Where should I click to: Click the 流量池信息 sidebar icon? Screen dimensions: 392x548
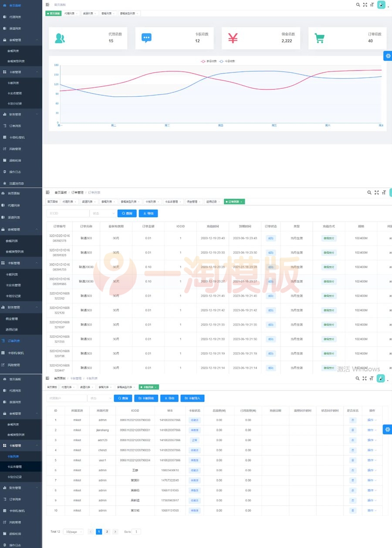click(x=5, y=183)
